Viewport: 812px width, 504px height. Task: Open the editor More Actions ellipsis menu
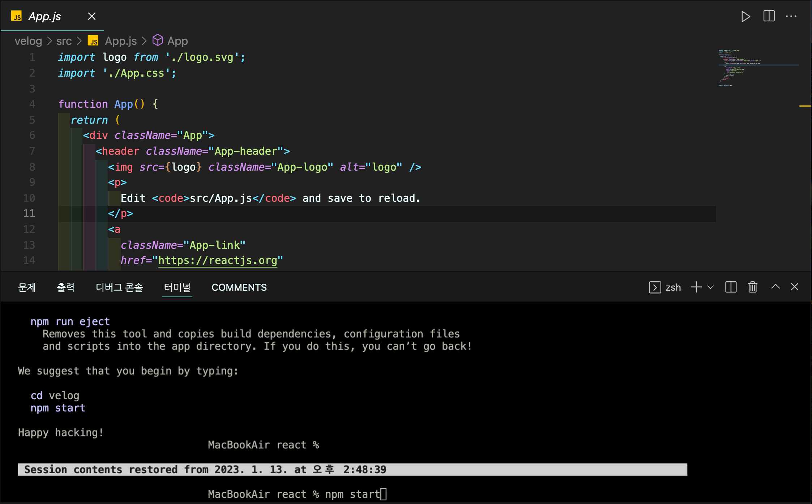(x=791, y=16)
